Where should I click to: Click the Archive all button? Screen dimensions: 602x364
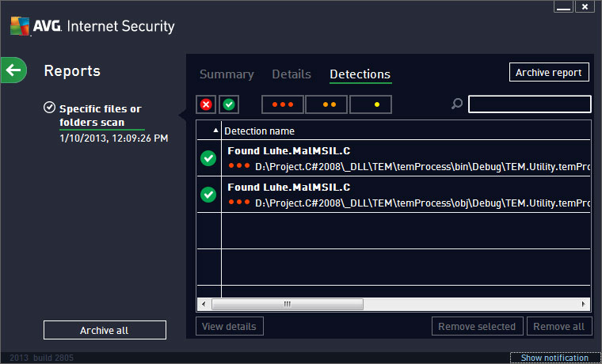click(x=105, y=330)
